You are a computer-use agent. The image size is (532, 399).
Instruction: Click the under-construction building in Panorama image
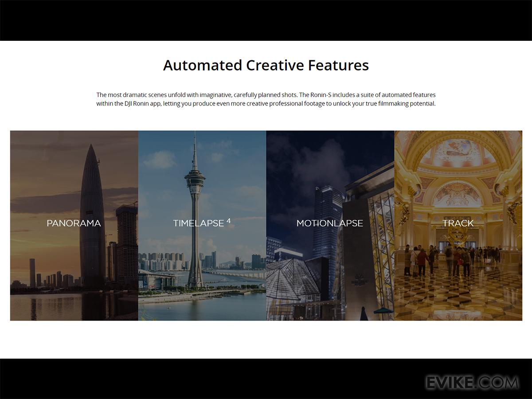click(126, 239)
